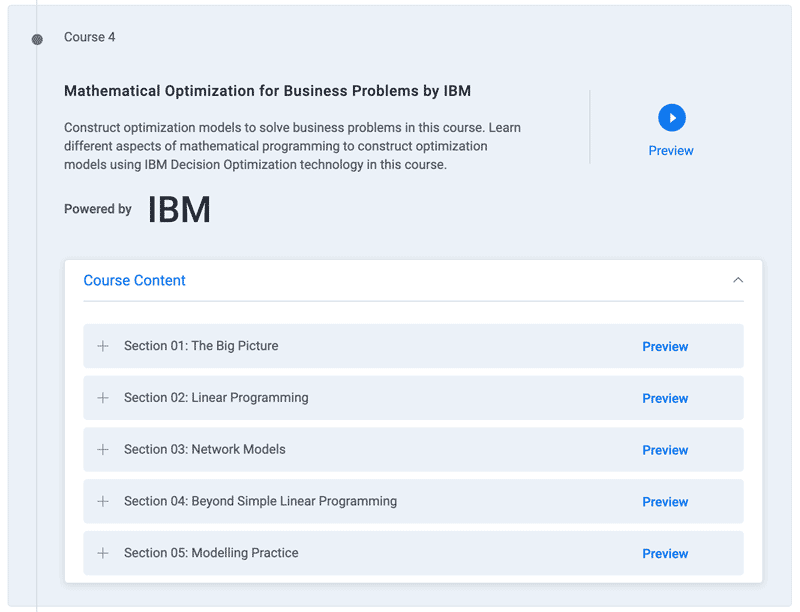
Task: Collapse the Course Content panel chevron
Action: click(x=738, y=280)
